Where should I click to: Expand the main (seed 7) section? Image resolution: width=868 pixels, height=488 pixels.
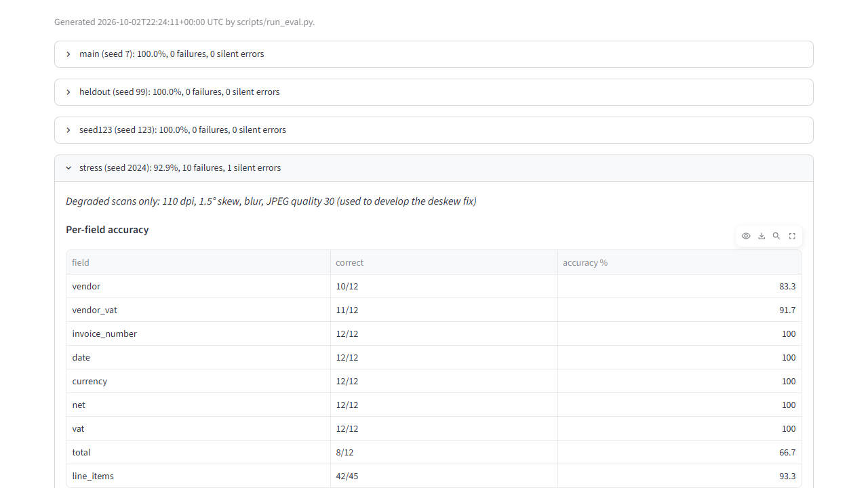point(434,54)
